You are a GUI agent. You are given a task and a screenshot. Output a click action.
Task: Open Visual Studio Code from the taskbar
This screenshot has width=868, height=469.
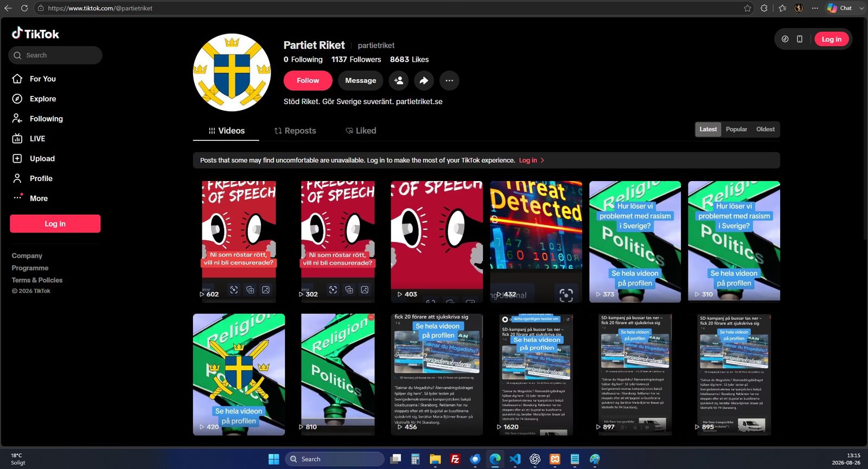pyautogui.click(x=515, y=459)
